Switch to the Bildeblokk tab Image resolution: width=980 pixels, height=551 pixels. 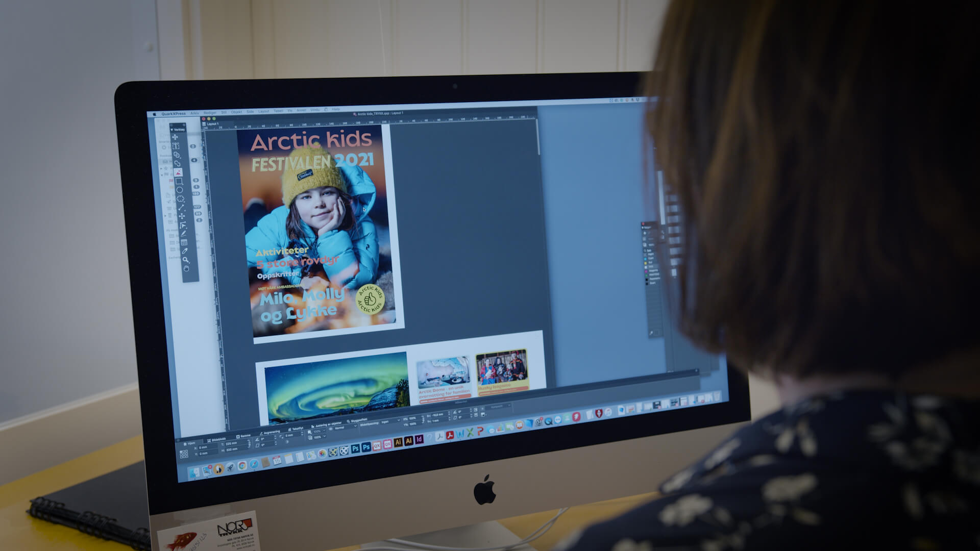217,439
